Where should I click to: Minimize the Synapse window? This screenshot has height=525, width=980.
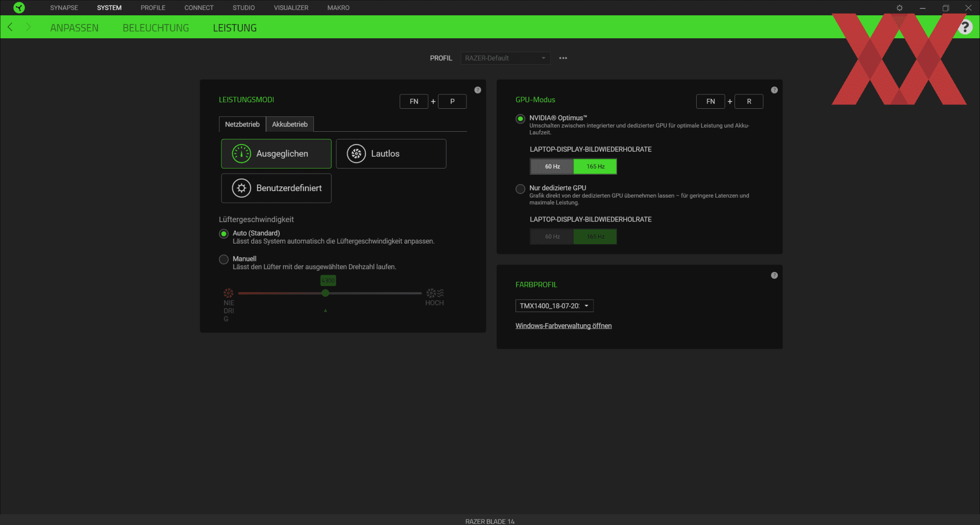tap(922, 8)
